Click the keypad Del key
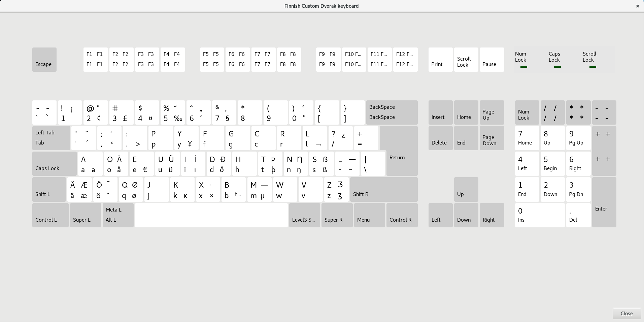This screenshot has width=644, height=322. click(578, 215)
